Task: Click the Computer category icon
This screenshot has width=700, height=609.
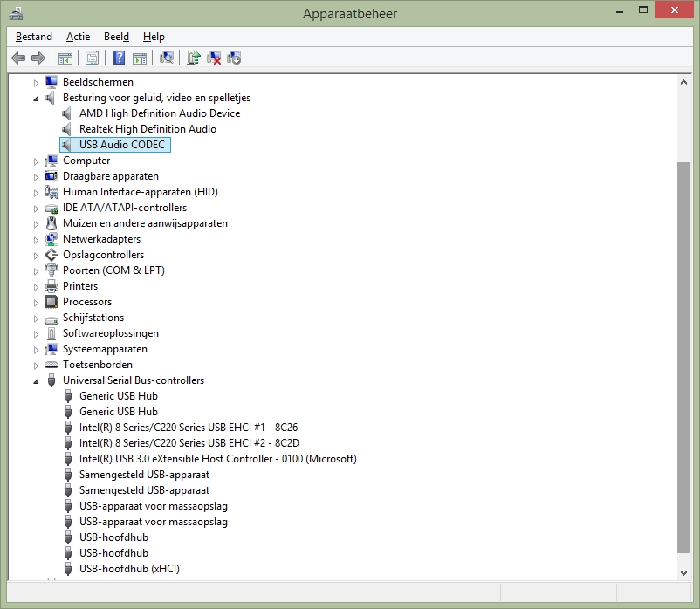Action: [x=51, y=161]
